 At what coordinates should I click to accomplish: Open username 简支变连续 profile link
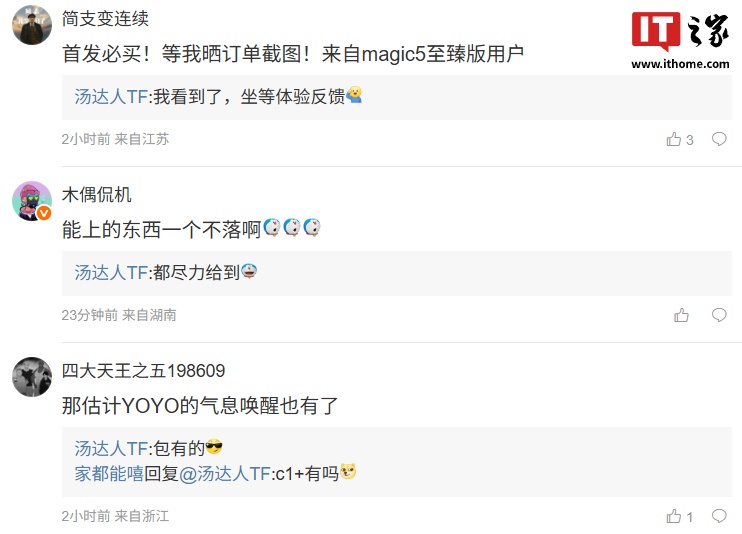(105, 19)
